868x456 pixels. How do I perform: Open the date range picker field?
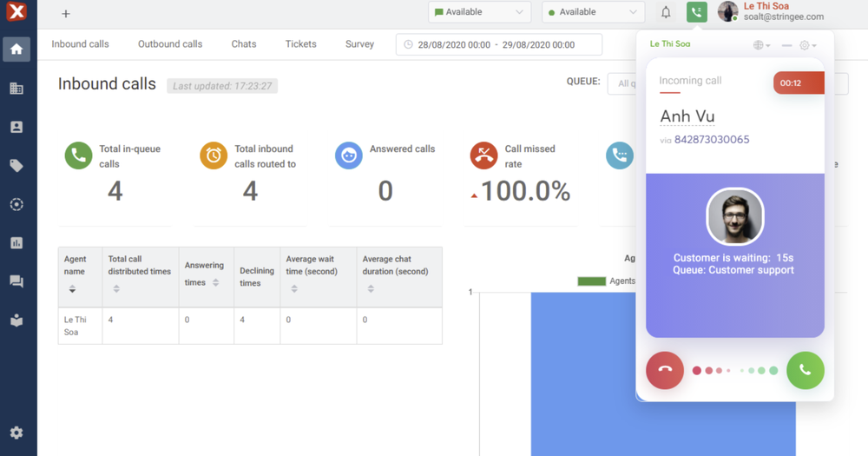pos(499,45)
